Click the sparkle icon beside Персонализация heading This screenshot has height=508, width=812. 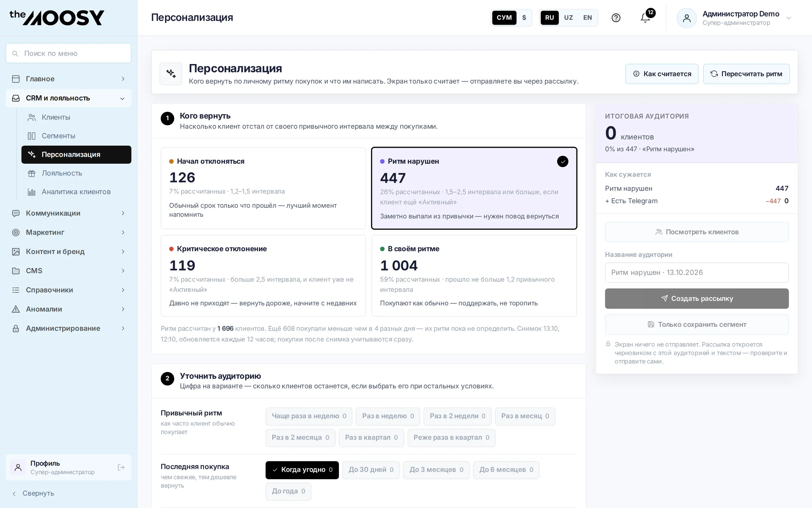(x=171, y=73)
